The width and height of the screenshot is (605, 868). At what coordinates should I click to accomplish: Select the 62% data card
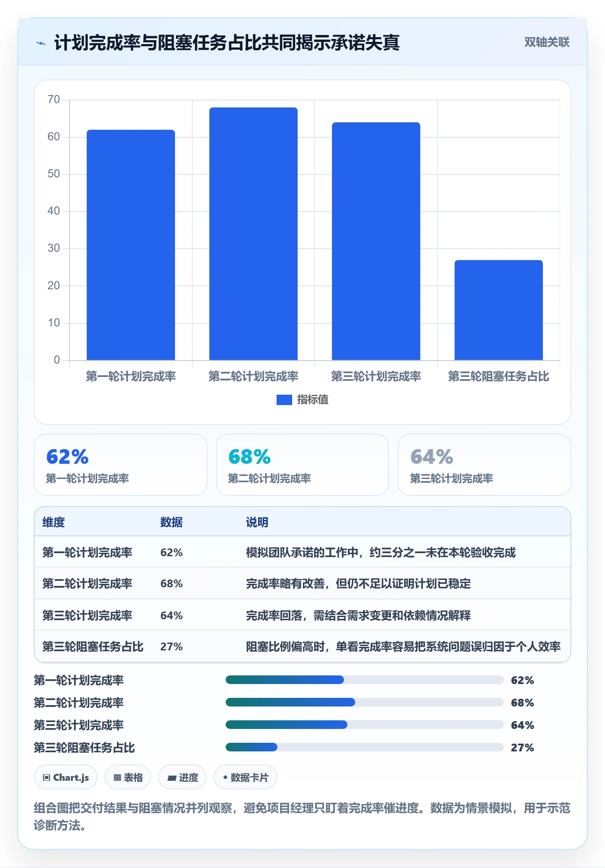(121, 465)
